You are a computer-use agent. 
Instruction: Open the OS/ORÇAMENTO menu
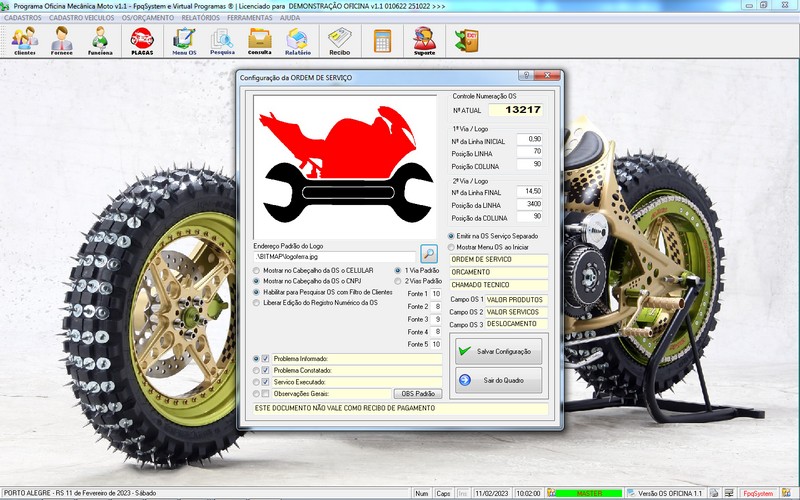(147, 17)
